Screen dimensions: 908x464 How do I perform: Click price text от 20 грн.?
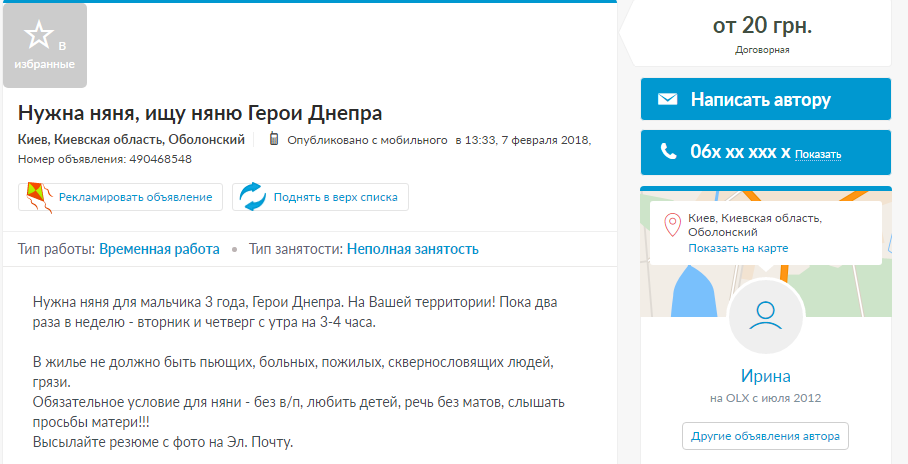point(762,26)
